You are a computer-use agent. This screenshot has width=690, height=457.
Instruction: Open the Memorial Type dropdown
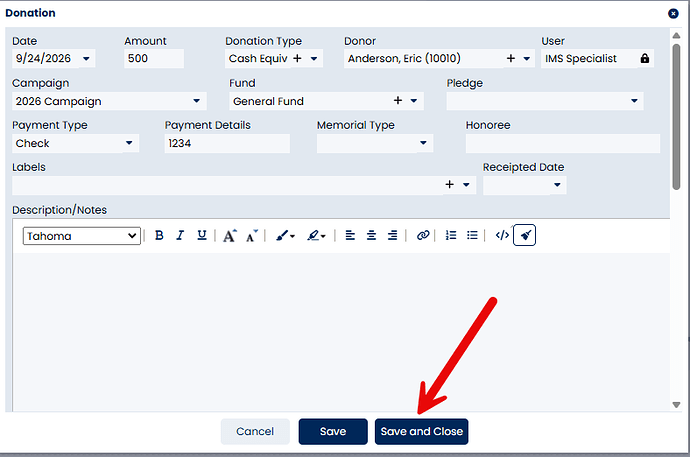423,143
